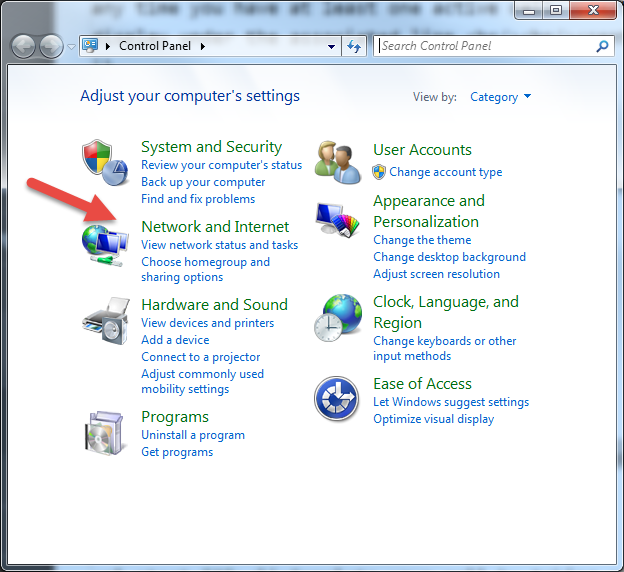Go forward with the Forward arrow button
Viewport: 624px width, 572px height.
pyautogui.click(x=51, y=47)
